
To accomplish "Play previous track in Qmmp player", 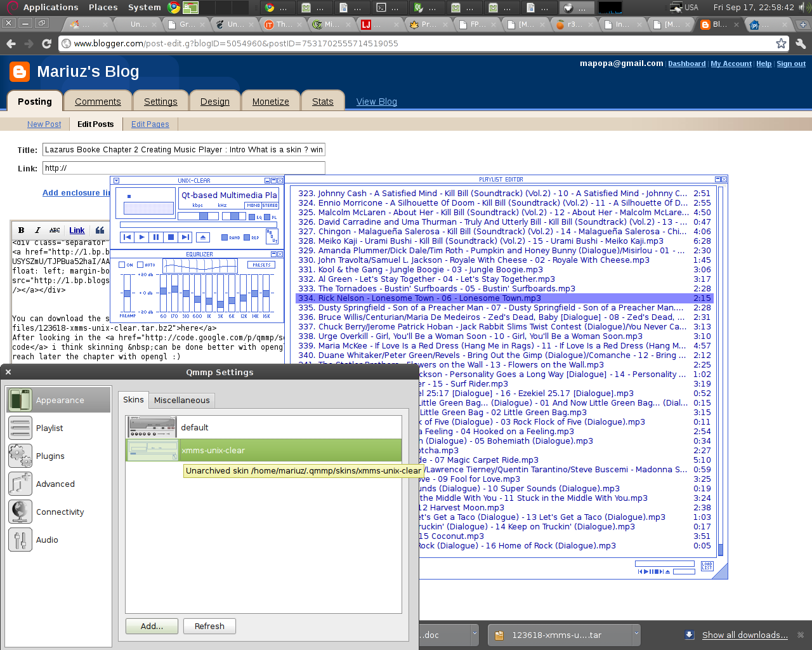I will pyautogui.click(x=128, y=237).
